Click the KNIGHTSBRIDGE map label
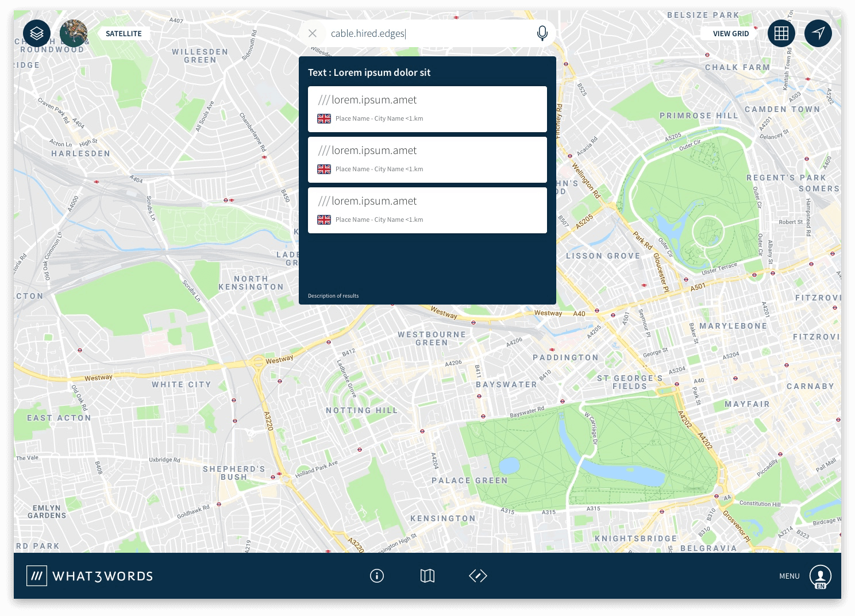Screen dimensions: 855x616 click(x=636, y=538)
